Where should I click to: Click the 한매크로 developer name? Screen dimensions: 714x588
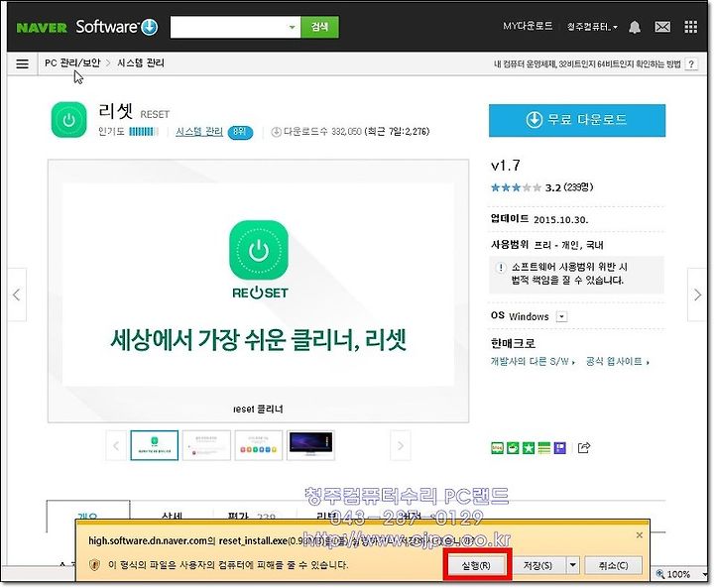[x=514, y=343]
